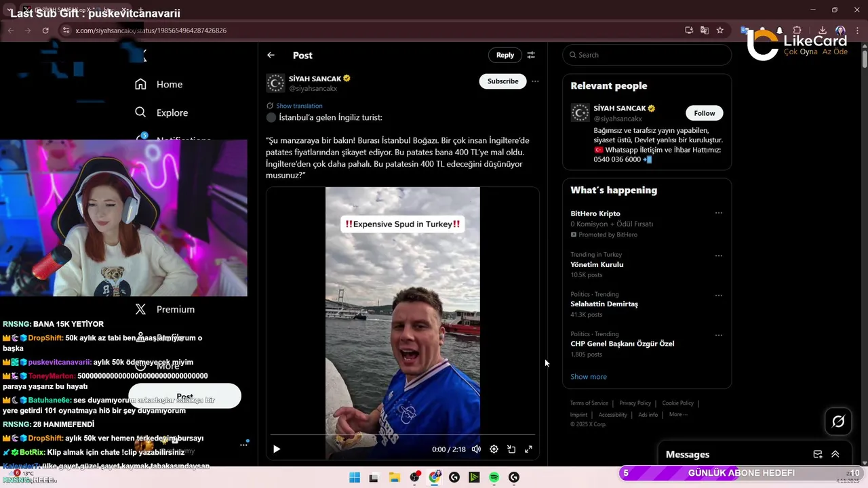Click the video progress bar
Screen dimensions: 868x488
(x=403, y=434)
